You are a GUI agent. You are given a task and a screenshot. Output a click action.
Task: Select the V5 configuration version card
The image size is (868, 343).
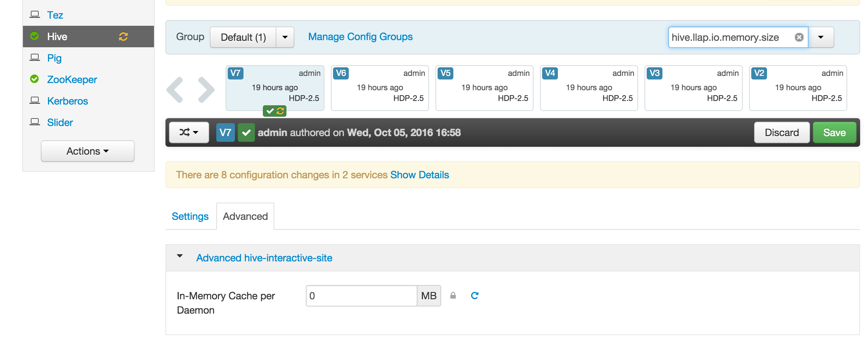[x=484, y=88]
